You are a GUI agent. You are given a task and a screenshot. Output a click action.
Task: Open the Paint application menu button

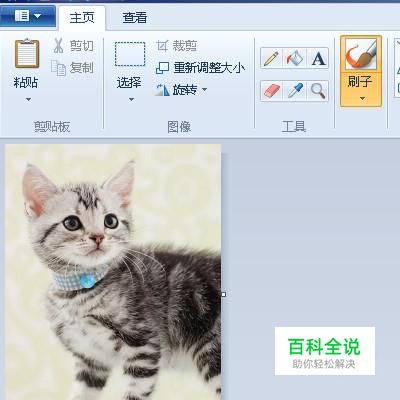coord(28,16)
